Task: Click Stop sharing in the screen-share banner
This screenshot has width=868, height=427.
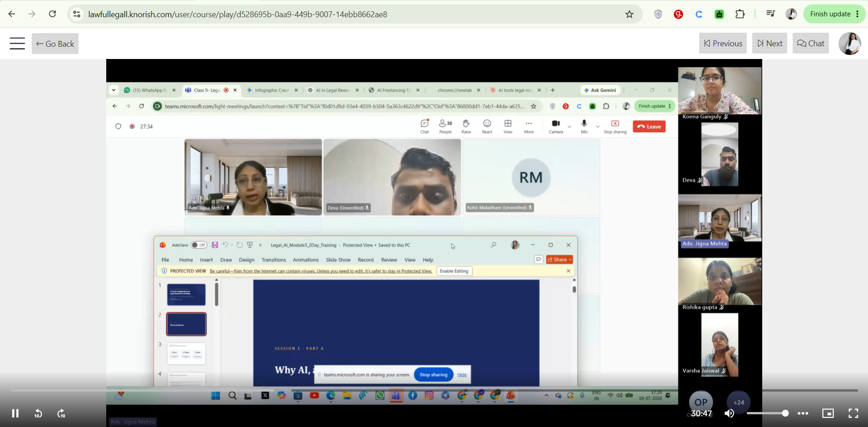Action: point(434,374)
